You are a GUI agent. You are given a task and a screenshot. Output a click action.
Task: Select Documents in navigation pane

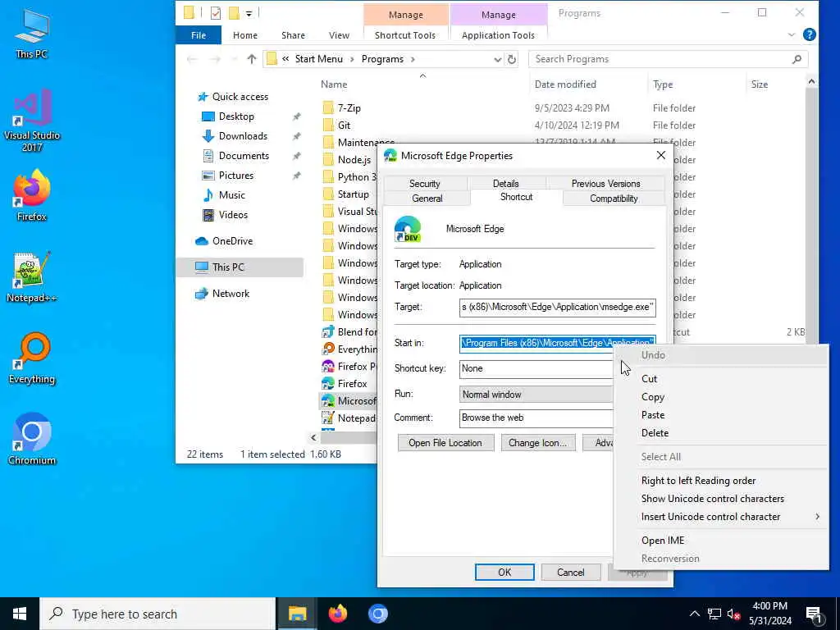click(244, 156)
